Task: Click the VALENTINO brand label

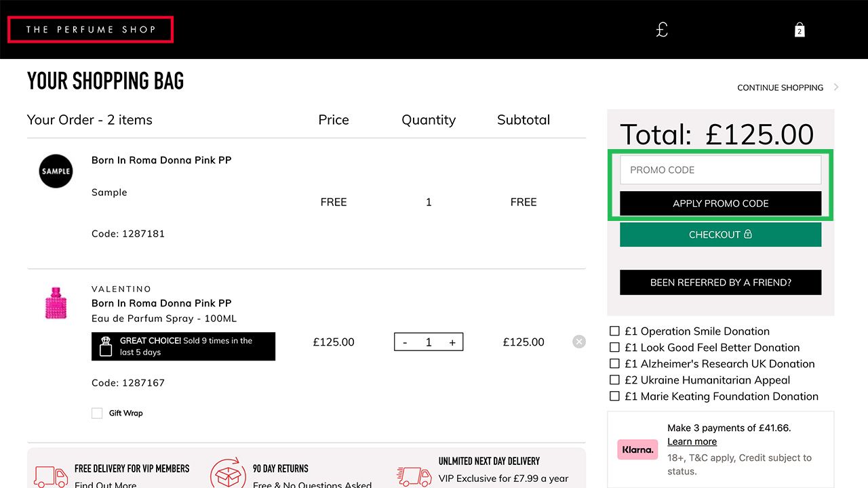Action: click(x=121, y=289)
